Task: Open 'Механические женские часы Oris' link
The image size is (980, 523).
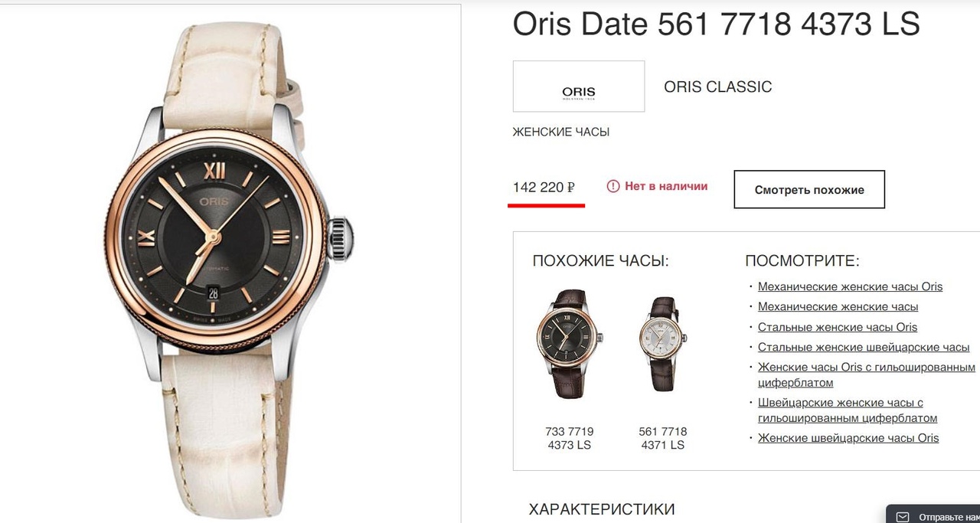Action: point(850,286)
